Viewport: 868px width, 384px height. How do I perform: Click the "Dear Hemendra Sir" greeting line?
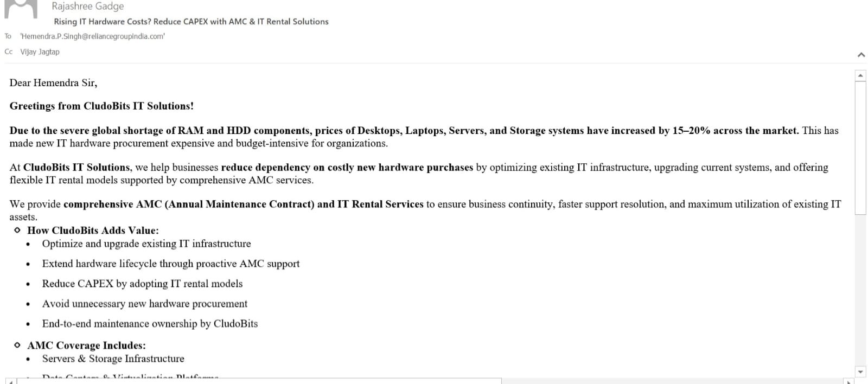pos(53,83)
